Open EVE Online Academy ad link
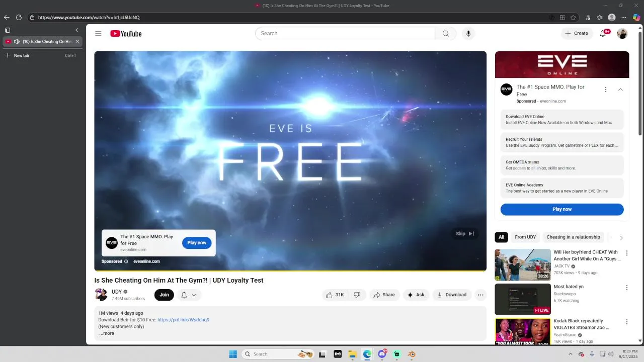 pos(562,188)
